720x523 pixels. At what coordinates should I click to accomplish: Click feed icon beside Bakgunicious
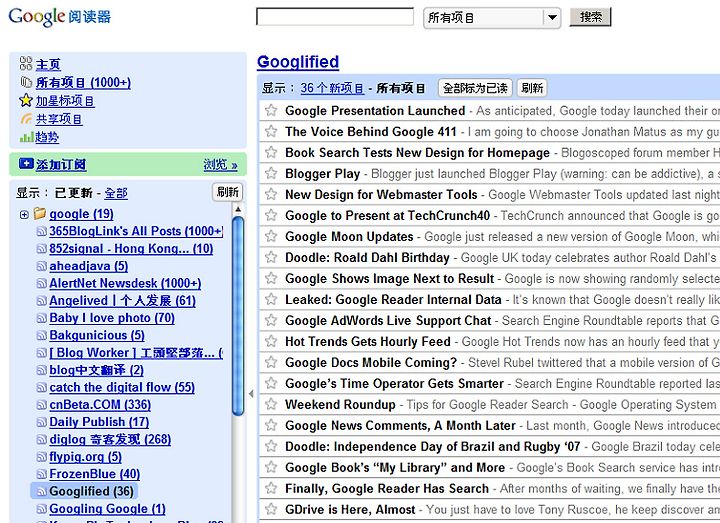pos(42,336)
